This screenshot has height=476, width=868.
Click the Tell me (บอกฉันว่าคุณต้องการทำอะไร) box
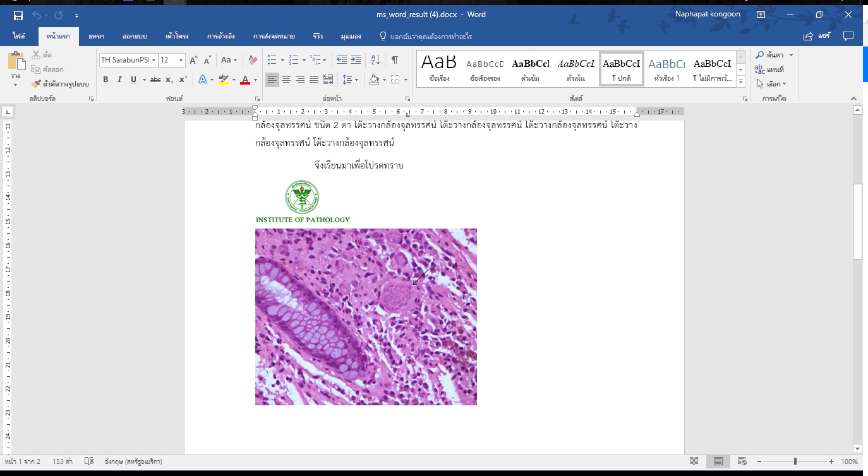426,37
